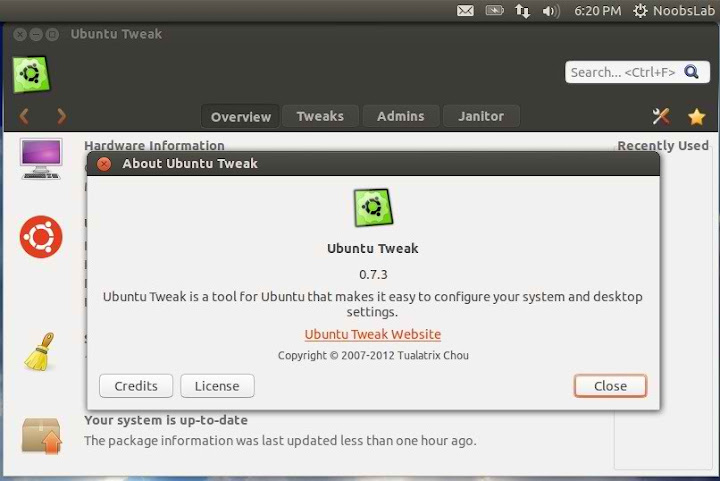
Task: Click the computer monitor hardware icon
Action: click(40, 159)
